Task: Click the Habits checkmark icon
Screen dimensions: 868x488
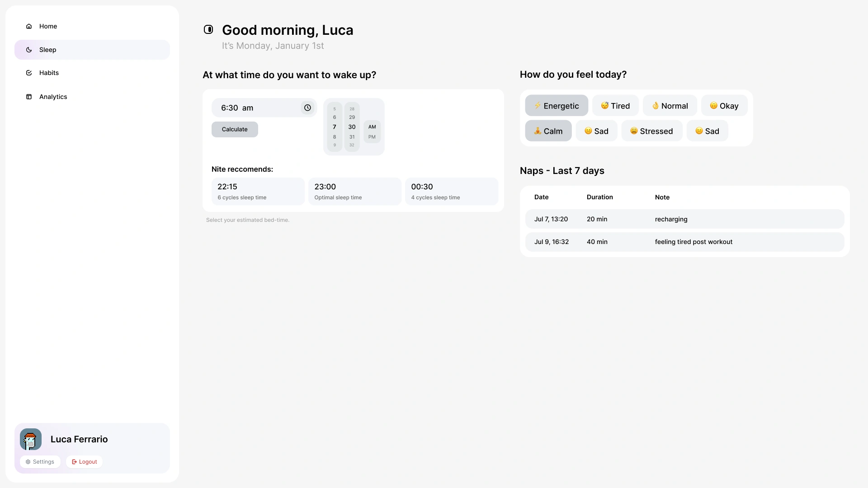Action: (x=29, y=73)
